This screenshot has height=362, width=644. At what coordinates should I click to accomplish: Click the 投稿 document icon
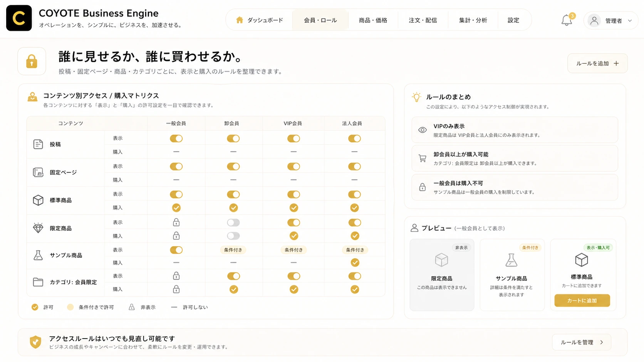38,144
